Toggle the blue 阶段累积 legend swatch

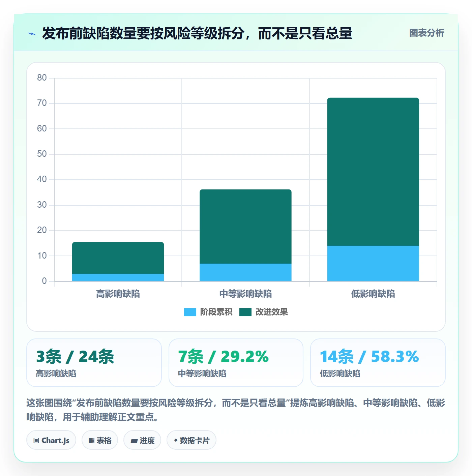(190, 312)
